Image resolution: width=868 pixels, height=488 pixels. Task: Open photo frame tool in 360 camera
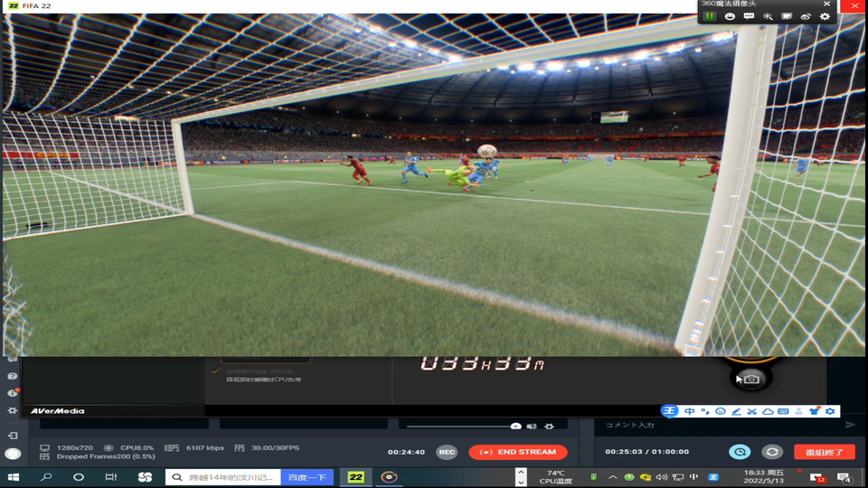787,16
